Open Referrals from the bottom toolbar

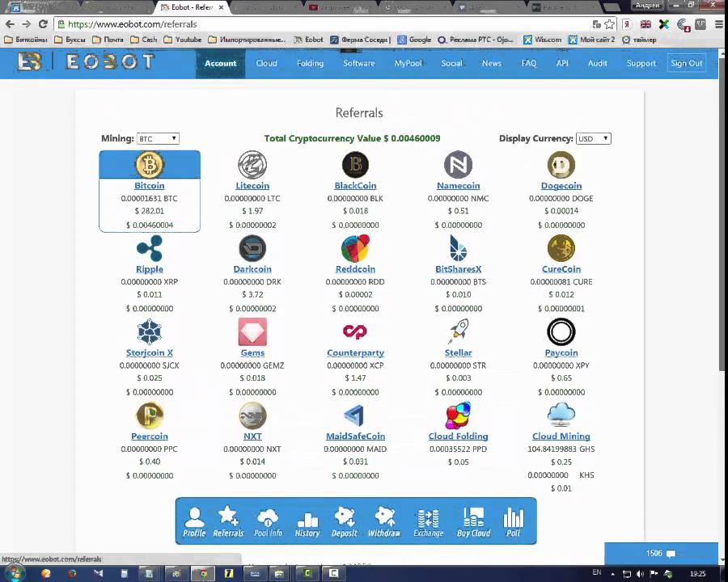click(228, 521)
